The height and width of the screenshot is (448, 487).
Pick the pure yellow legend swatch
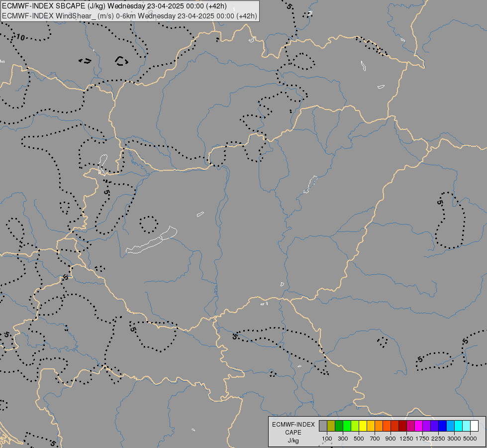coord(363,426)
